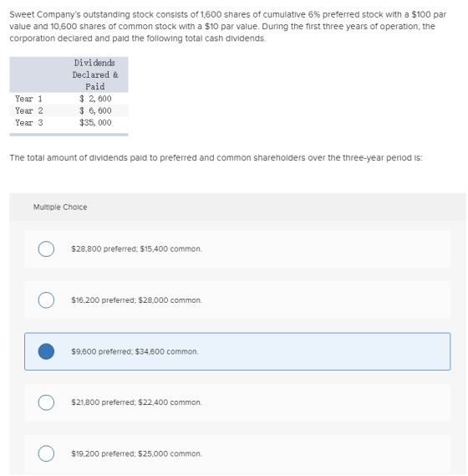Viewport: 468px width, 476px height.
Task: Click the 'The total amount of dividends' question line
Action: 216,158
